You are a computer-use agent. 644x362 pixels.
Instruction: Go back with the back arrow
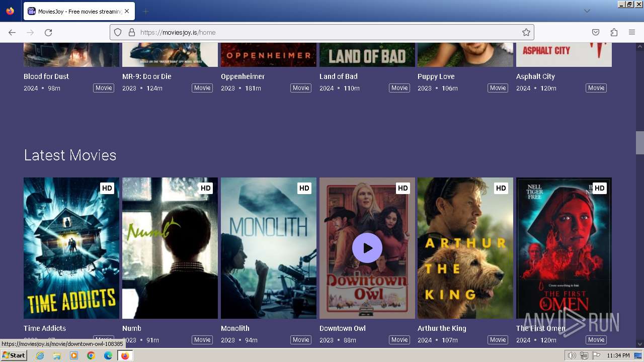(x=12, y=32)
